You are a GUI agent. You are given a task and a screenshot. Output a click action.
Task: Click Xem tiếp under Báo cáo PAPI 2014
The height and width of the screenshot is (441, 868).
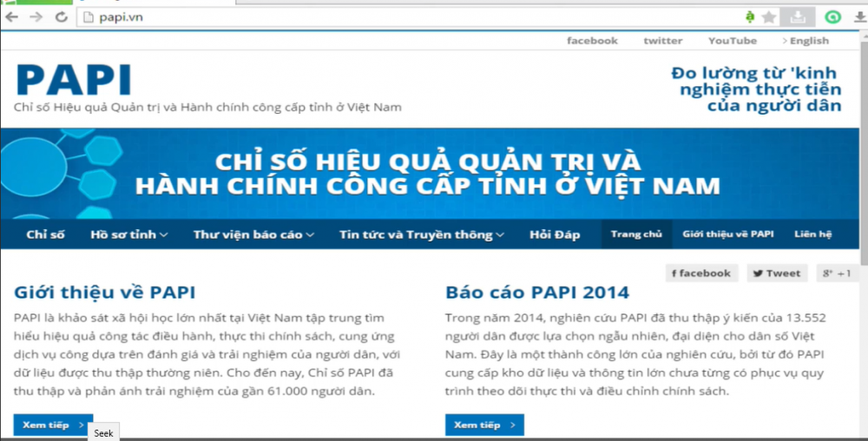pos(484,425)
